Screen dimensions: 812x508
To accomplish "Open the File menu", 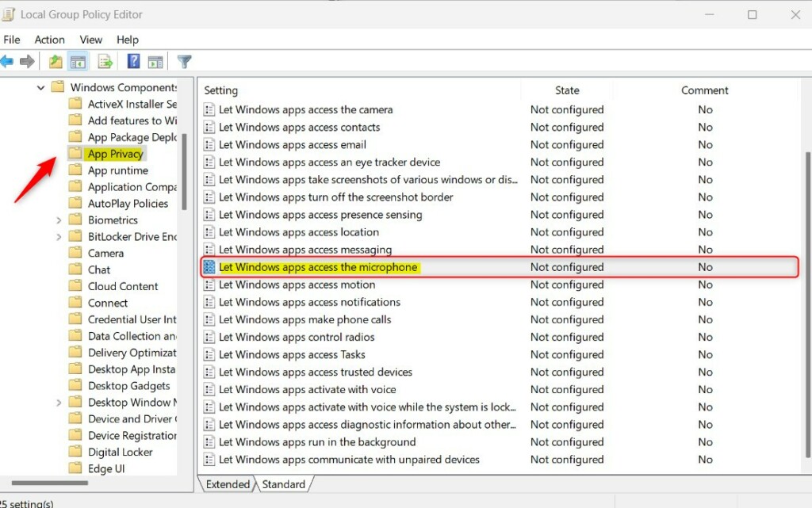I will (x=11, y=40).
